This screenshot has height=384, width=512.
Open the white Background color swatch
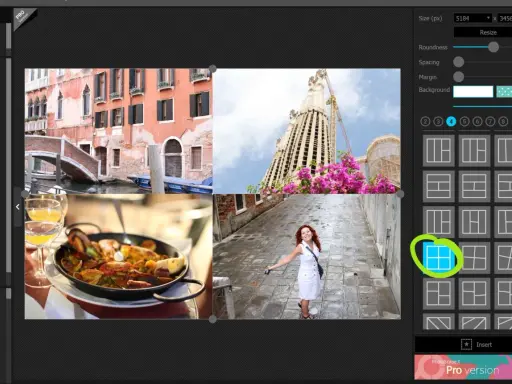pyautogui.click(x=473, y=91)
